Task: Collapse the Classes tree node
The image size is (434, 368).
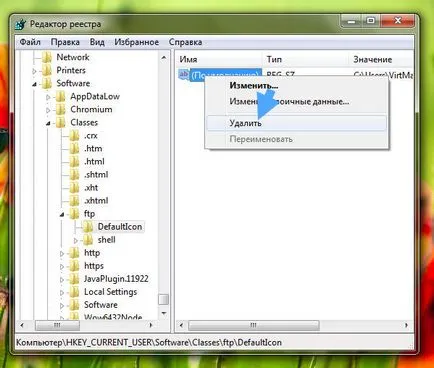Action: pos(48,123)
